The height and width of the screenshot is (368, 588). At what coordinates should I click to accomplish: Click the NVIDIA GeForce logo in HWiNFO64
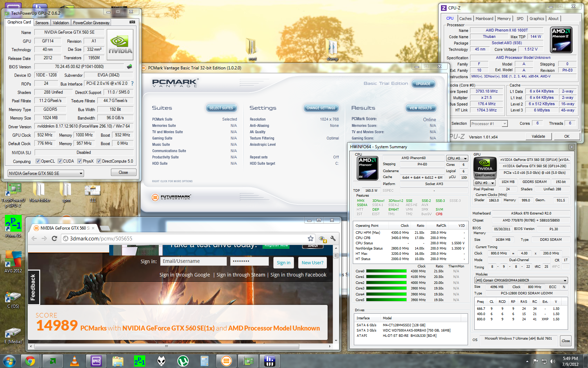(485, 169)
